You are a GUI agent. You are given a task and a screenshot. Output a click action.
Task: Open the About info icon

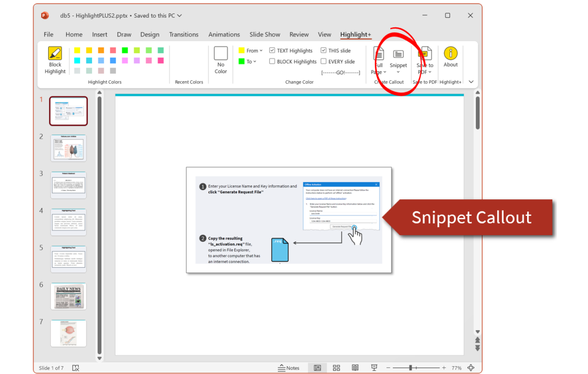[451, 53]
